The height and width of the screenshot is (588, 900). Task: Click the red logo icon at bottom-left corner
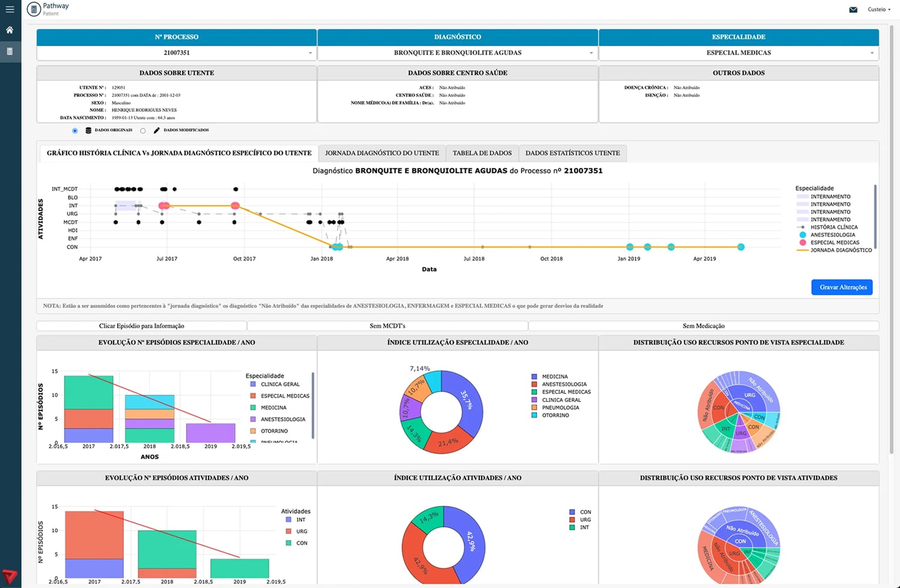(x=9, y=576)
